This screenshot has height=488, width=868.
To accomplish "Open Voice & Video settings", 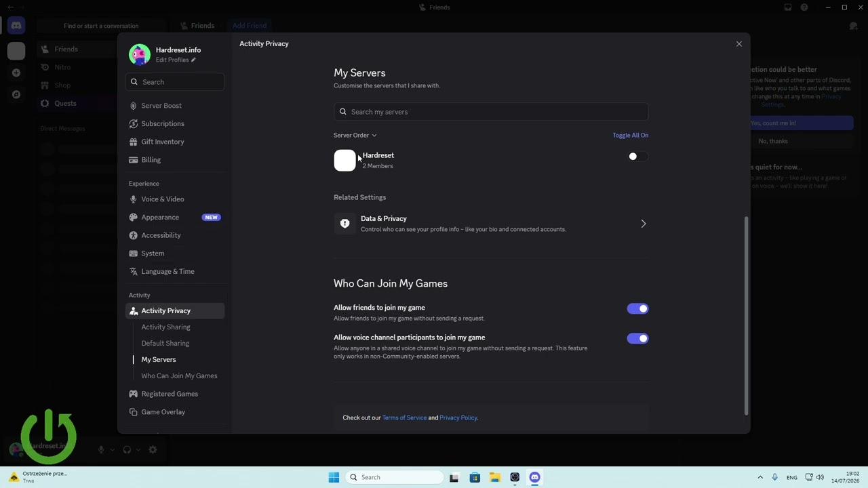I will [175, 199].
